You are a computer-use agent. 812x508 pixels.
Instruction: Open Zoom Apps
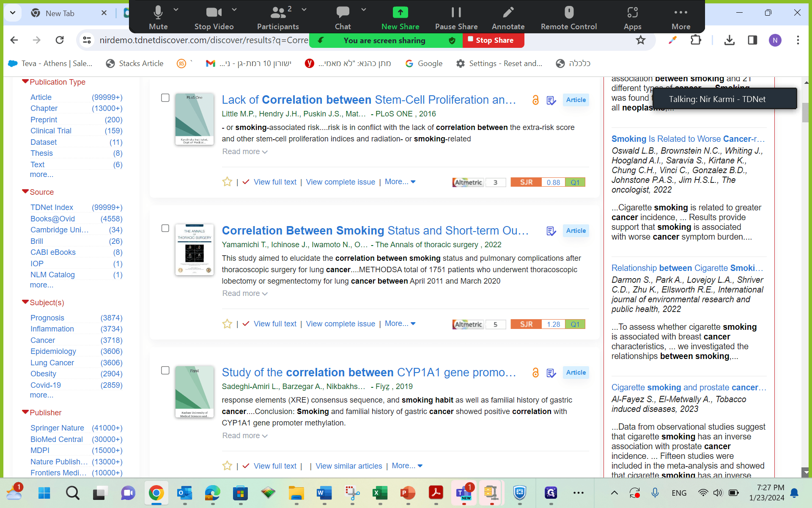632,18
